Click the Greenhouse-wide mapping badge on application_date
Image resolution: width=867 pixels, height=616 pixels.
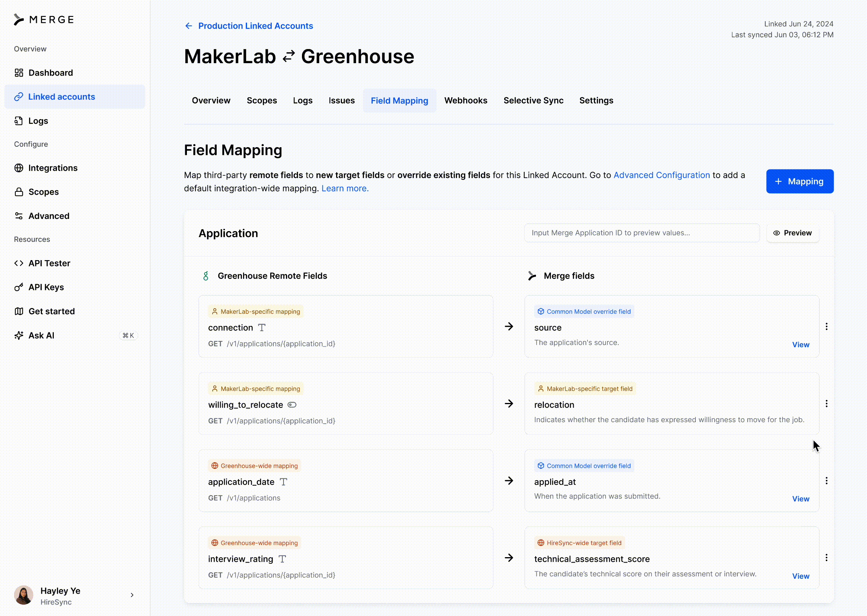(x=254, y=466)
